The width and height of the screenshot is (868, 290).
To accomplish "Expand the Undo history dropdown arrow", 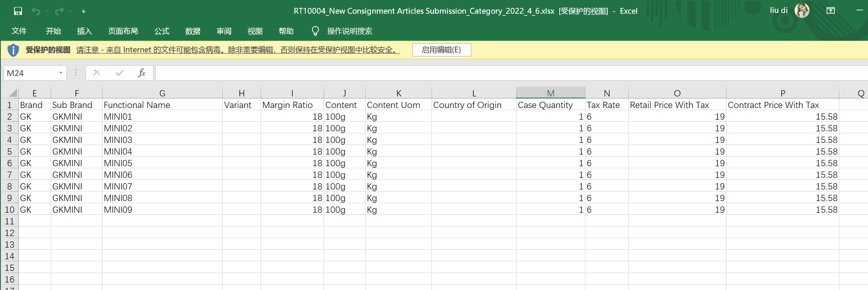I will point(46,11).
